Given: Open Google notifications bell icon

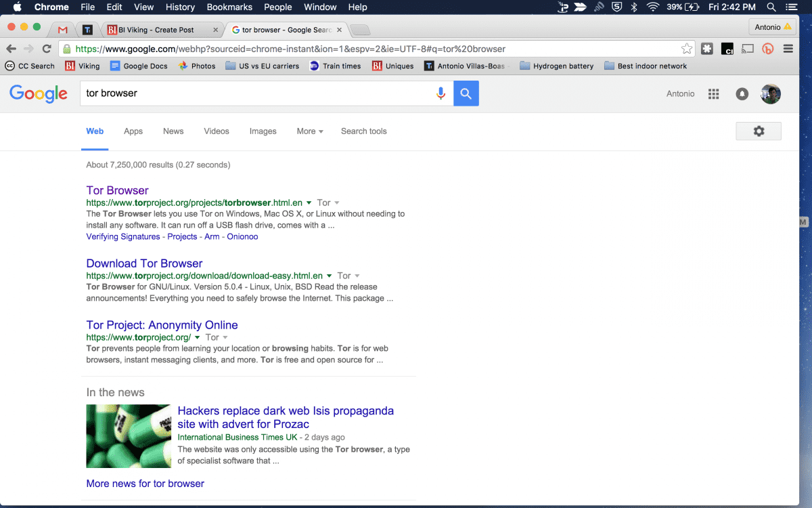Looking at the screenshot, I should pos(742,94).
